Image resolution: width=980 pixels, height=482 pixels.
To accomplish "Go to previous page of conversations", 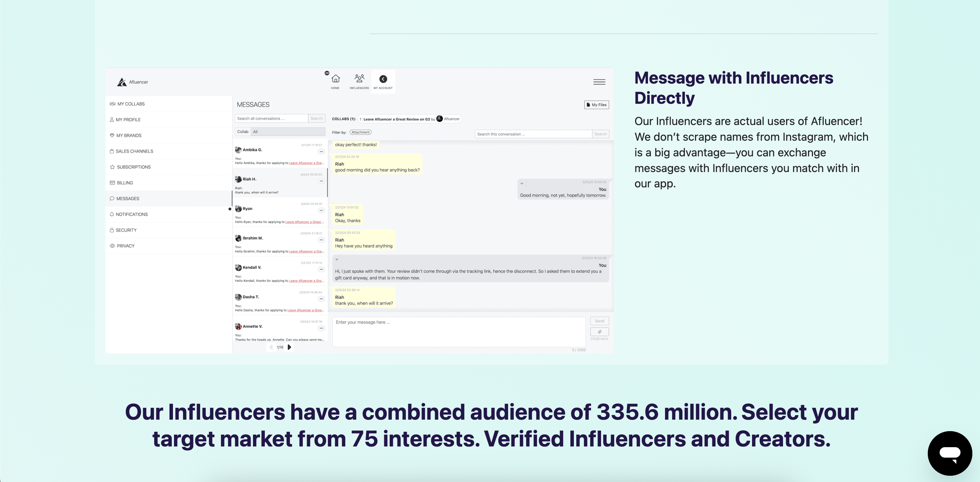I will coord(271,347).
